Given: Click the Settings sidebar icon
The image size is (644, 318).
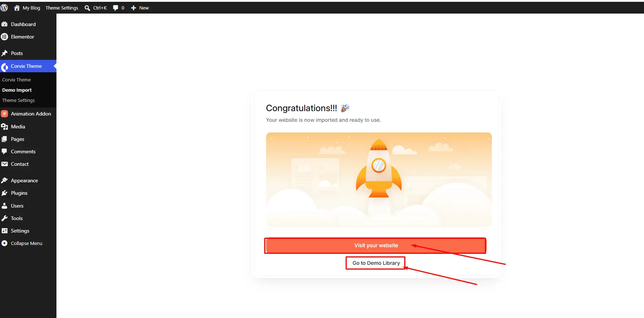Looking at the screenshot, I should click(x=4, y=231).
